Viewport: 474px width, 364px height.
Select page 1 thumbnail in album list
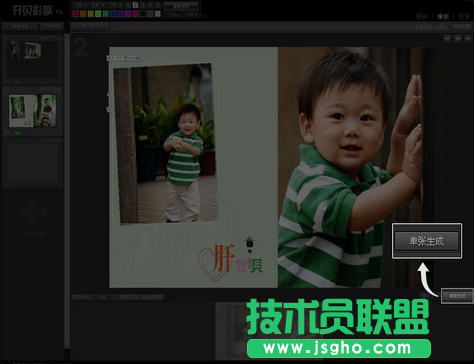pyautogui.click(x=32, y=60)
